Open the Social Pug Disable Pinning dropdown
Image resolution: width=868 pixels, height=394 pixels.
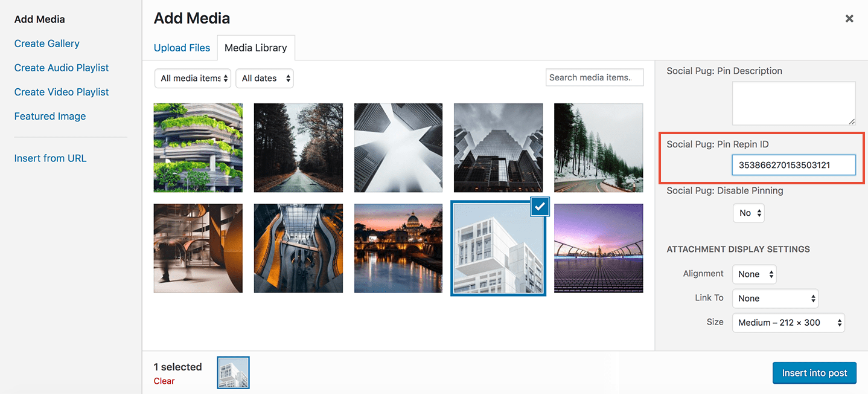pyautogui.click(x=748, y=213)
